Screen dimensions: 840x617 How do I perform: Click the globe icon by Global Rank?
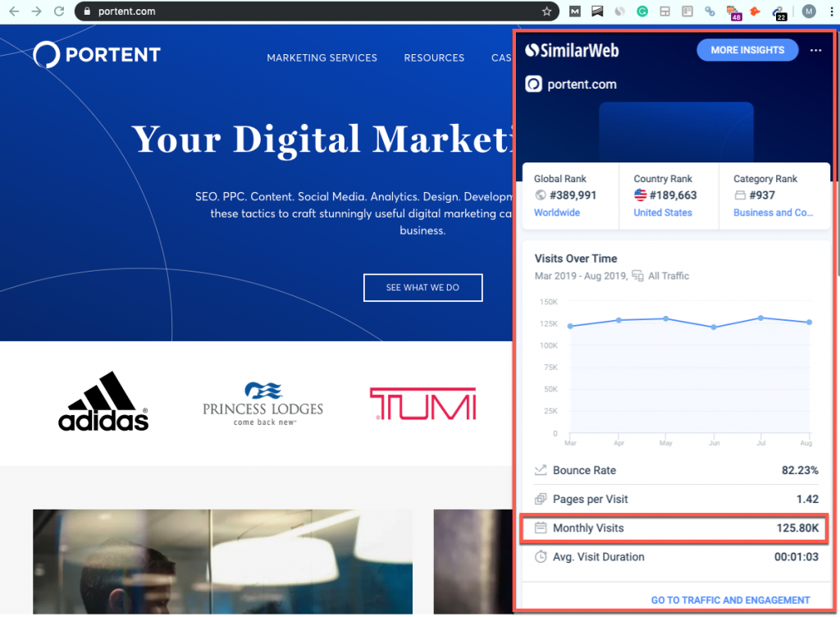click(541, 195)
